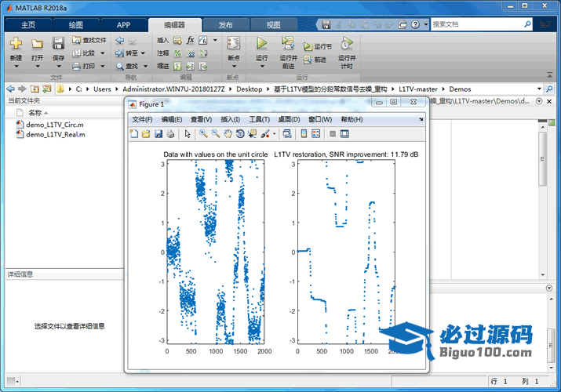Click Figure 1 open file icon
The image size is (561, 392).
(x=146, y=134)
